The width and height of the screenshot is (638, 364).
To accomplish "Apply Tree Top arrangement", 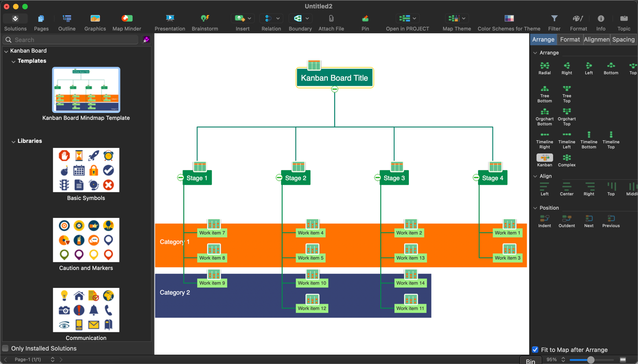I will (x=567, y=94).
